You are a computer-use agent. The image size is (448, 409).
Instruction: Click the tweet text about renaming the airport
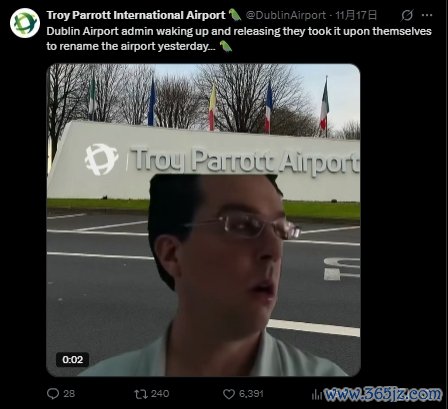(x=239, y=39)
